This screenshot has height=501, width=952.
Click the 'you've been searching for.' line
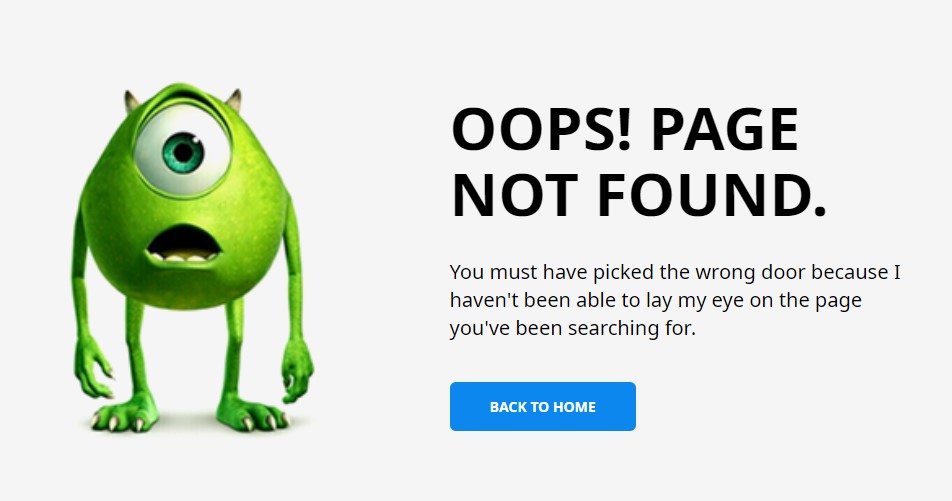click(573, 329)
